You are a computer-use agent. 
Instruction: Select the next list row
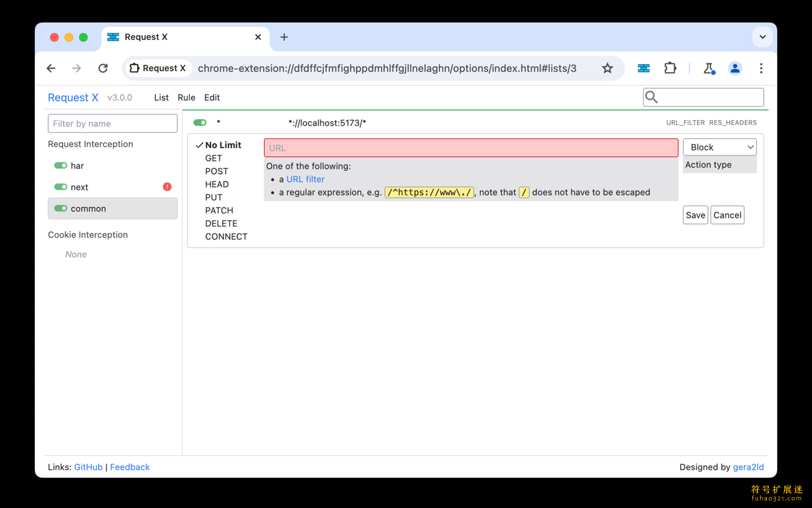[112, 187]
